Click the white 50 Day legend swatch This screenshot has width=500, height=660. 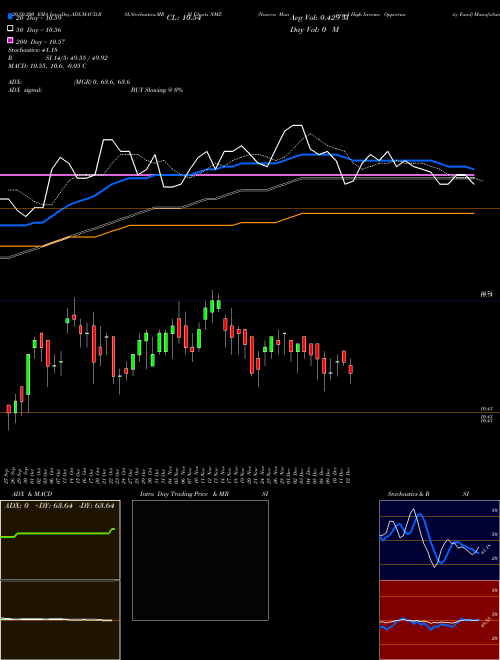[11, 28]
